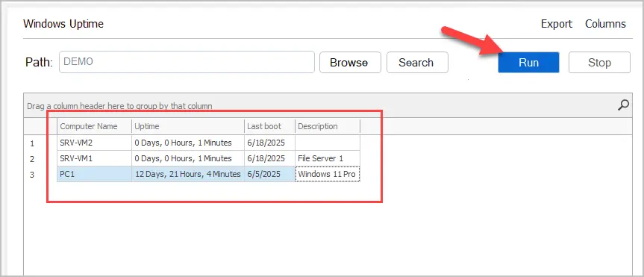Sort by Last boot column header
This screenshot has height=277, width=644.
[270, 126]
